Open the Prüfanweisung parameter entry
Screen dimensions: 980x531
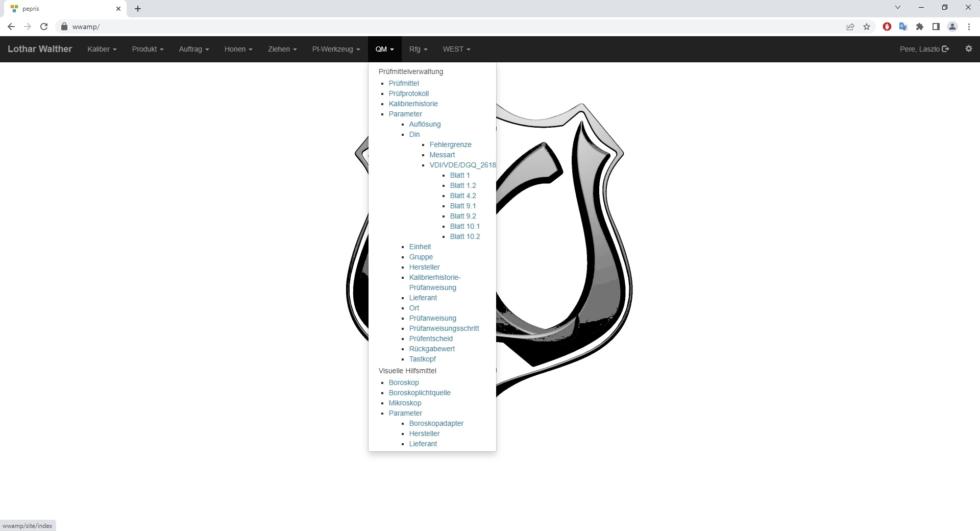tap(433, 318)
